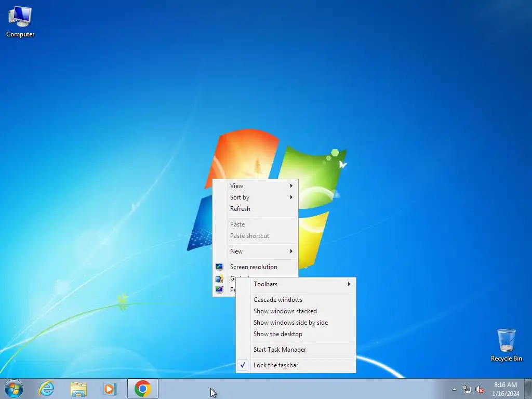The height and width of the screenshot is (399, 532).
Task: Open the Recycle Bin desktop icon
Action: pyautogui.click(x=506, y=345)
